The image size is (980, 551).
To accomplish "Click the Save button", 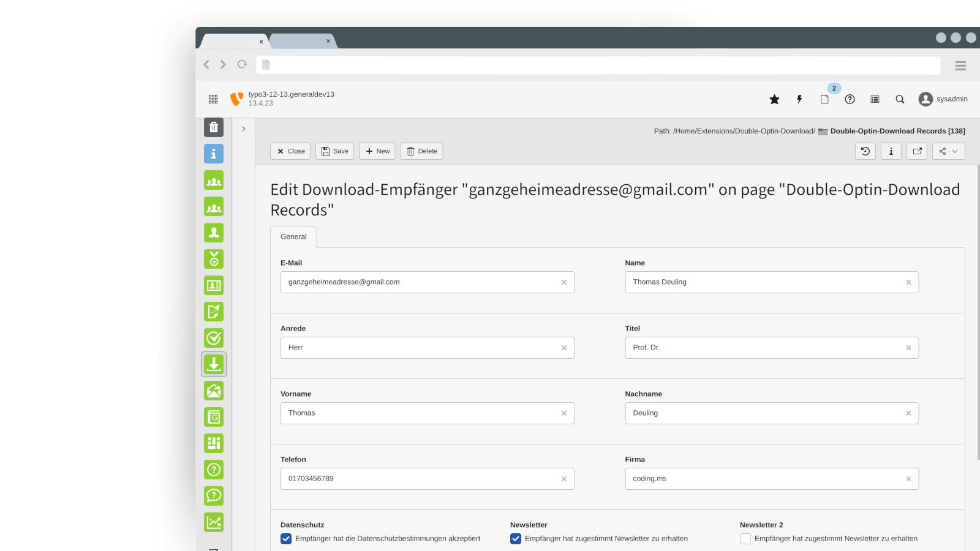I will click(334, 151).
